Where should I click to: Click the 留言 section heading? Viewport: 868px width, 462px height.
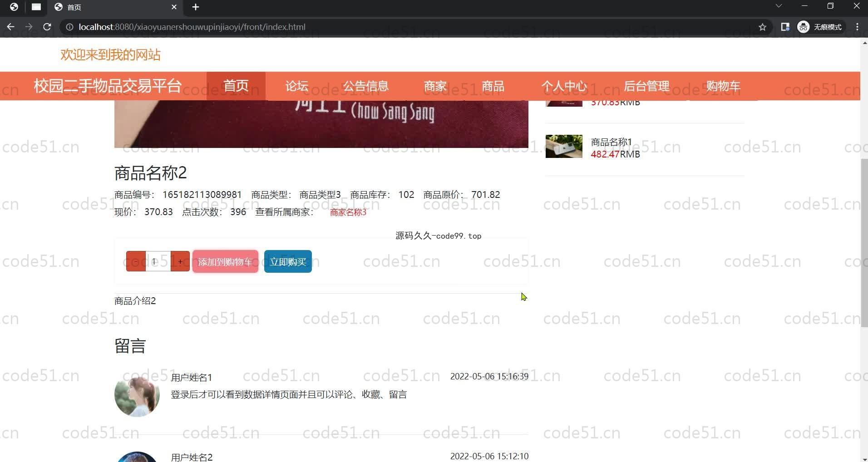pos(130,346)
